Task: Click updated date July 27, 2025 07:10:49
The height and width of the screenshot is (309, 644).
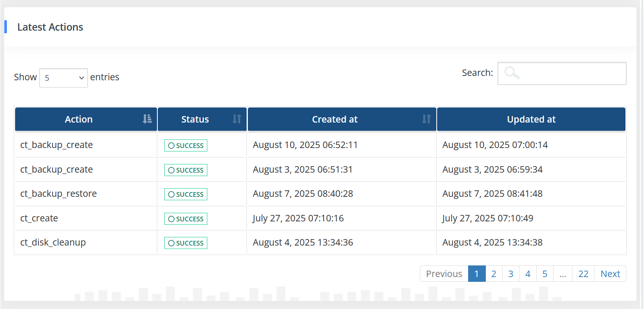Action: click(488, 218)
